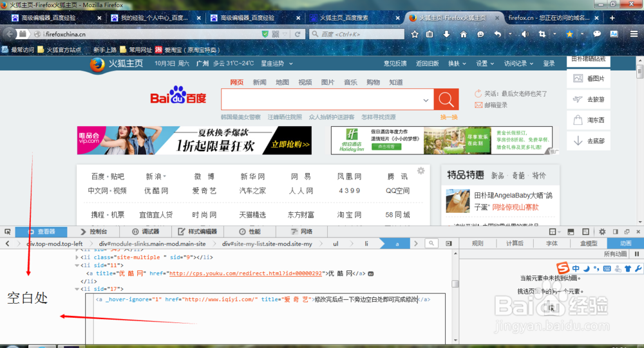
Task: Expand the li site-multiple sid=9 node
Action: pyautogui.click(x=77, y=257)
